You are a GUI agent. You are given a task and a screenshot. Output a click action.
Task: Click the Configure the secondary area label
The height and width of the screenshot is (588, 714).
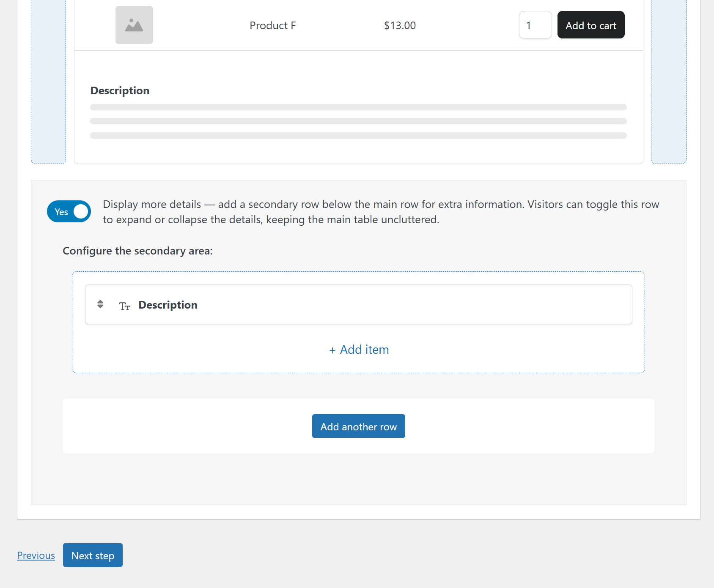click(x=137, y=251)
